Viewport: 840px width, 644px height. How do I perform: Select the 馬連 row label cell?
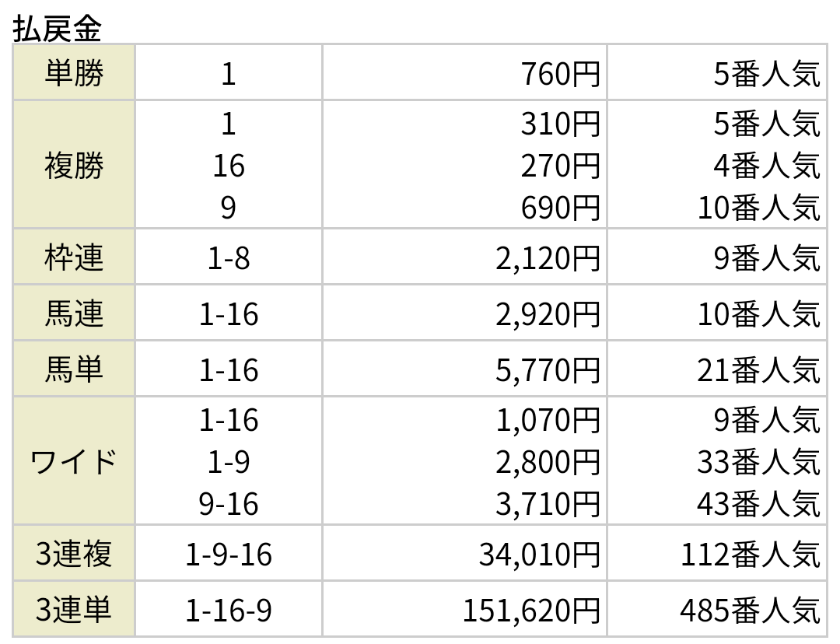coord(74,313)
